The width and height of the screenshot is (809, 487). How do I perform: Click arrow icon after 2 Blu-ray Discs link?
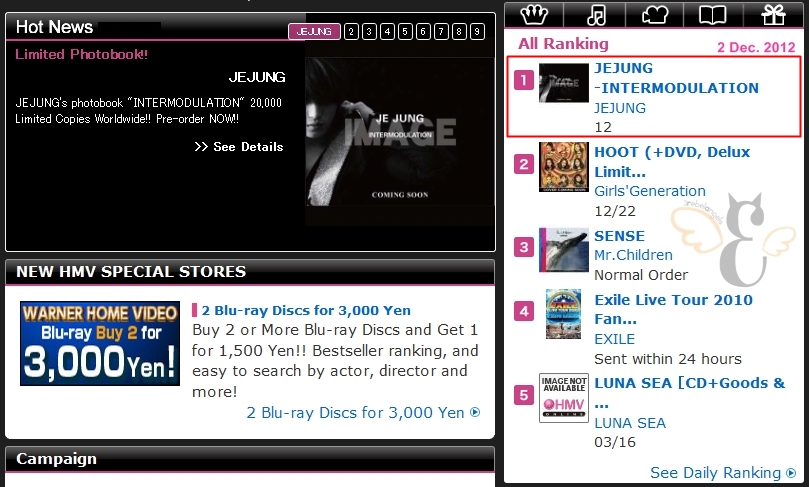475,412
